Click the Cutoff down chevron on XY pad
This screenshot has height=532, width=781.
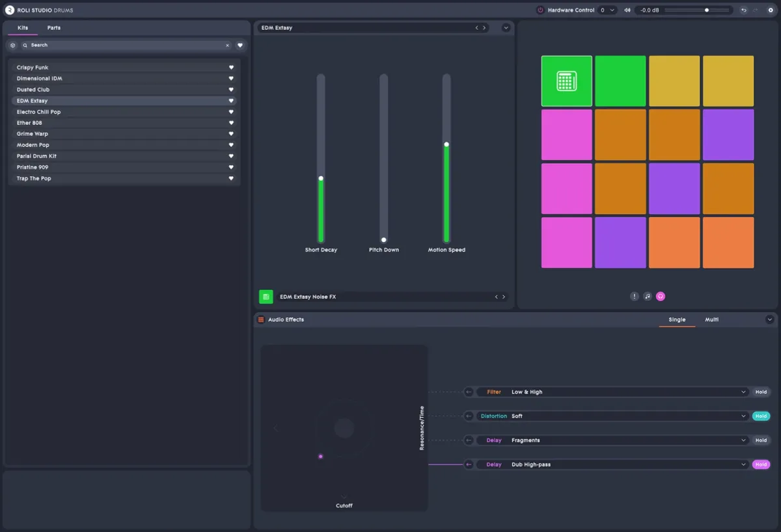(344, 498)
